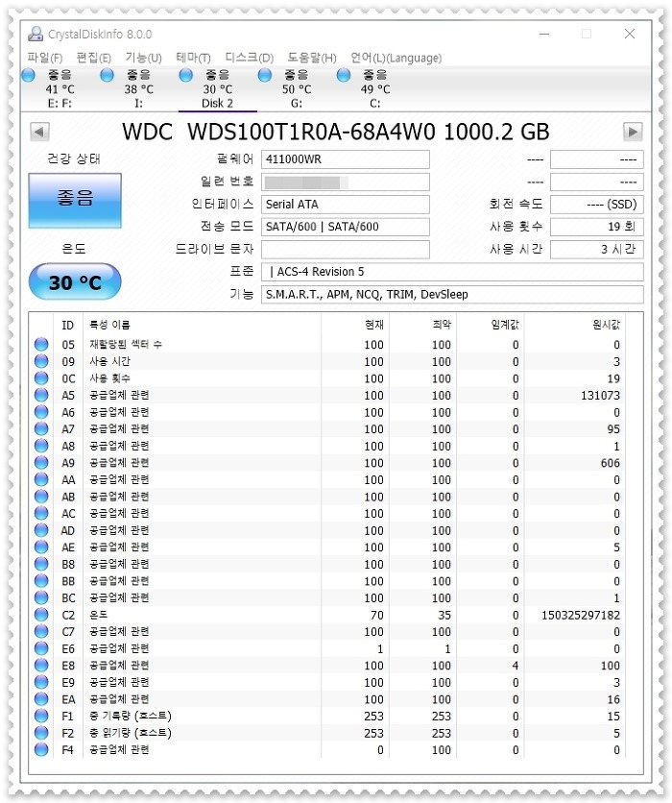
Task: Open the 파일(F) menu
Action: tap(44, 58)
